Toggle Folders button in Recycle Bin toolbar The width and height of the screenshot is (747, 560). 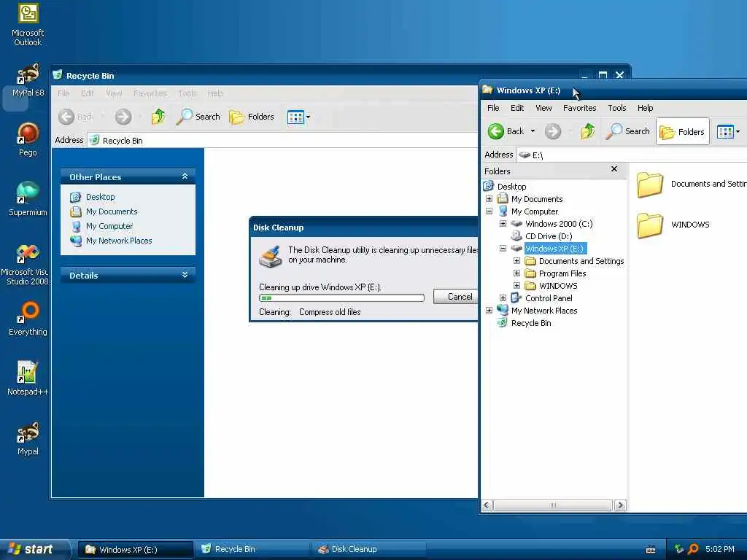tap(252, 117)
